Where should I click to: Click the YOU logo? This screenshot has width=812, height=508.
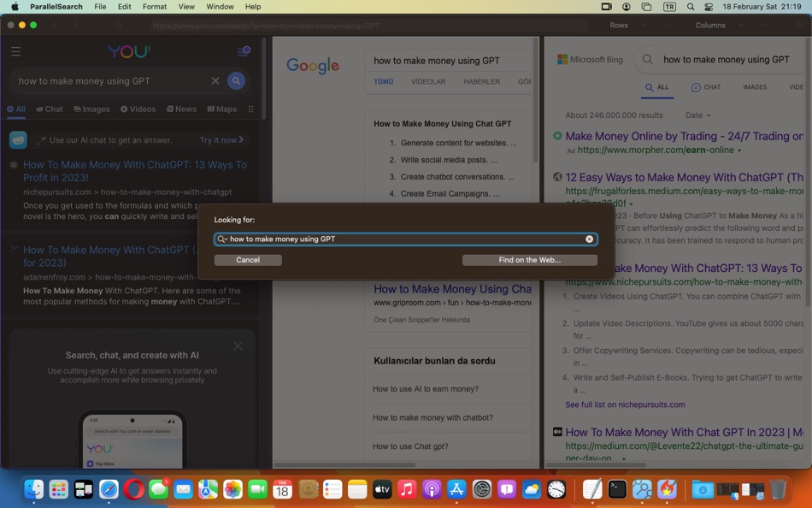click(x=129, y=51)
